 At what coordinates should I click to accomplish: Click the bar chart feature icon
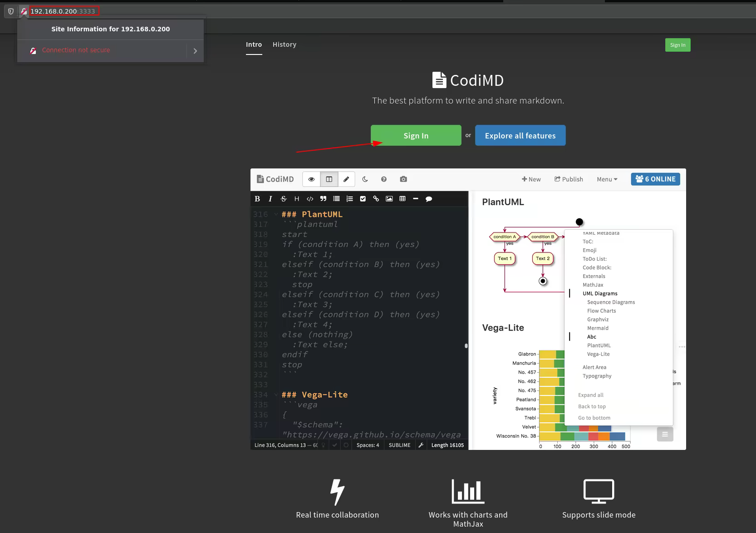pyautogui.click(x=468, y=491)
